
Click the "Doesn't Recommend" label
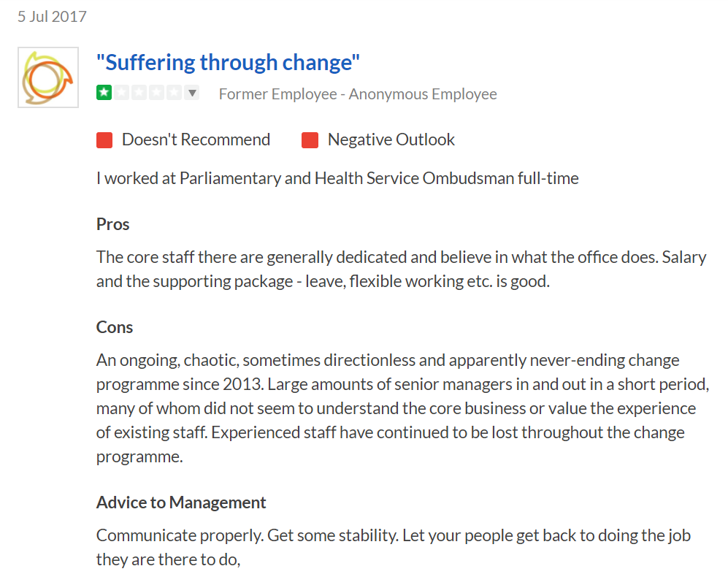[196, 139]
